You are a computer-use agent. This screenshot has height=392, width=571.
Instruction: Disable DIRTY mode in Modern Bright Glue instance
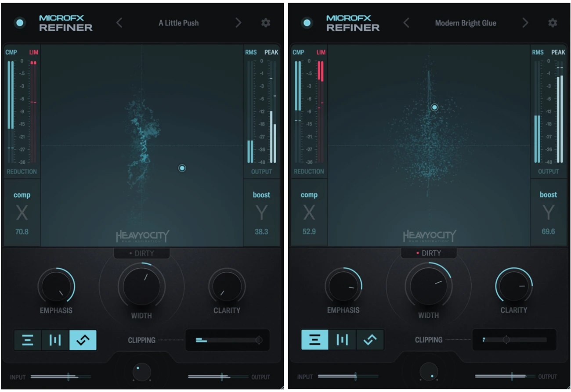click(x=429, y=253)
